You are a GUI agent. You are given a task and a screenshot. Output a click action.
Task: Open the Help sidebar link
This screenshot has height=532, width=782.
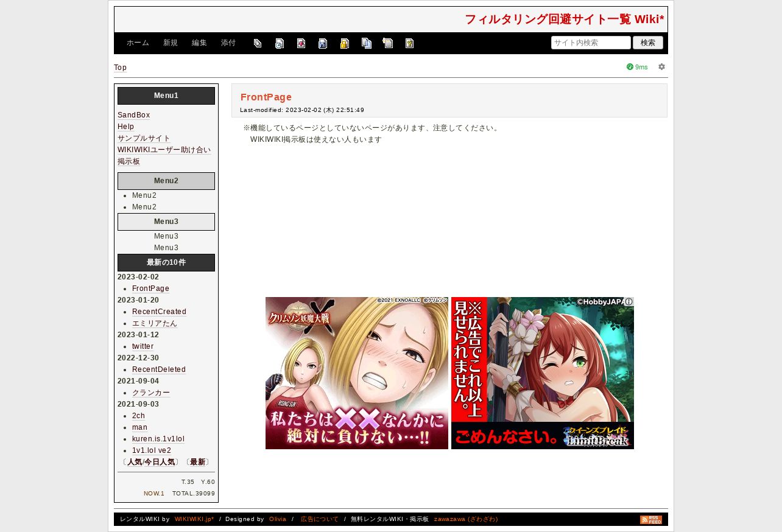click(125, 127)
